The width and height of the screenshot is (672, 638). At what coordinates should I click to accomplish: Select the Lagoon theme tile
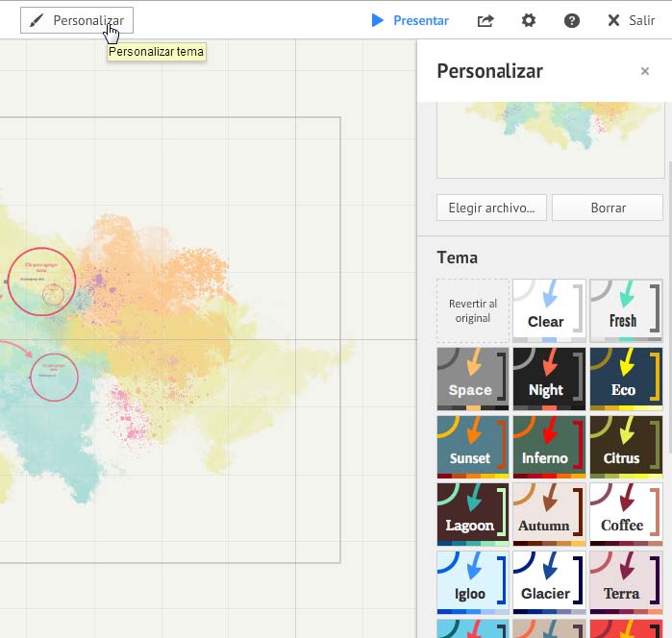coord(472,515)
